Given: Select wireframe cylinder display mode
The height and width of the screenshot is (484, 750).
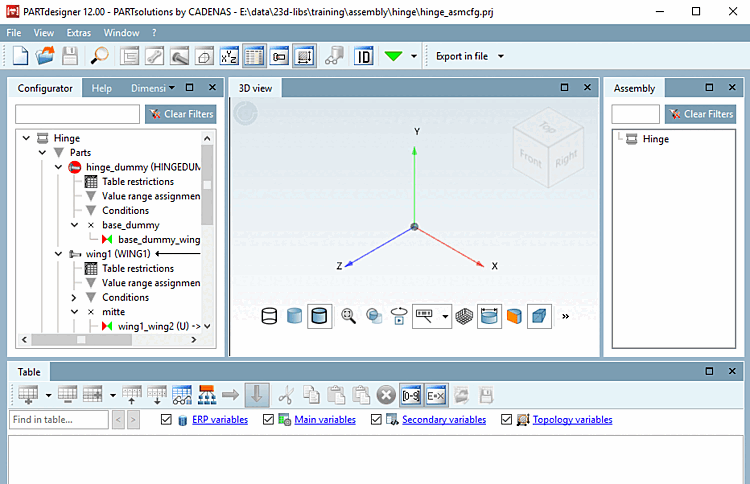Looking at the screenshot, I should click(x=269, y=316).
